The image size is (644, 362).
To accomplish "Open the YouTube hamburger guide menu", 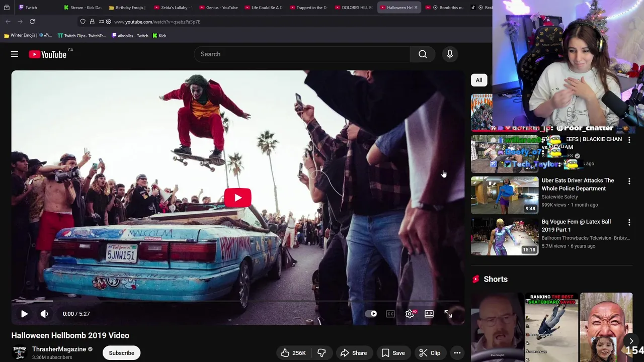I will (x=15, y=54).
